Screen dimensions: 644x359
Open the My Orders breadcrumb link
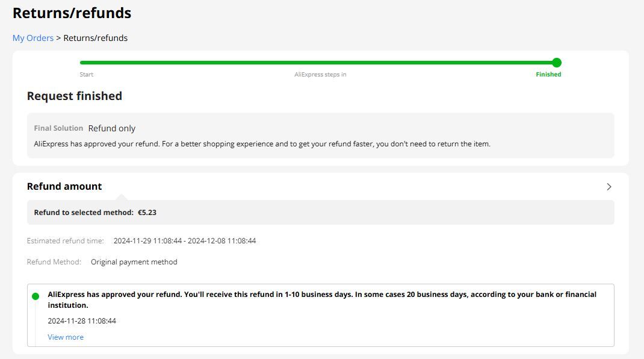pyautogui.click(x=33, y=38)
